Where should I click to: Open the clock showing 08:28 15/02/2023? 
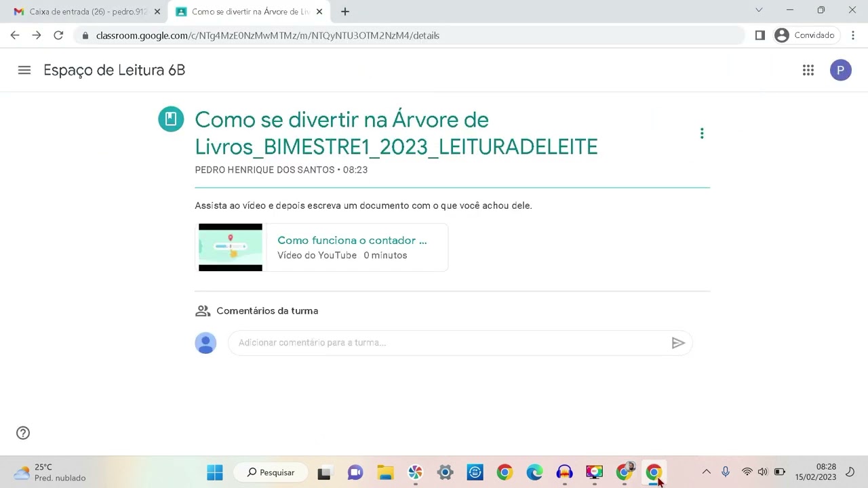(816, 472)
